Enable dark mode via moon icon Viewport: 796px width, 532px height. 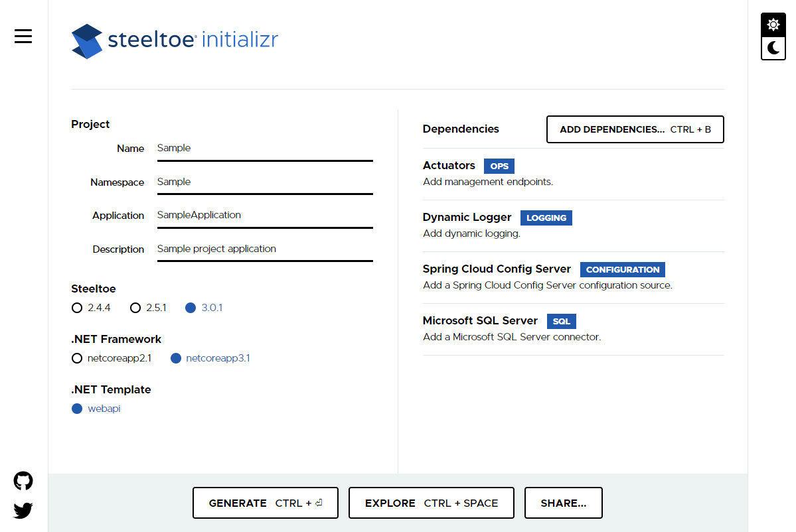click(x=773, y=48)
